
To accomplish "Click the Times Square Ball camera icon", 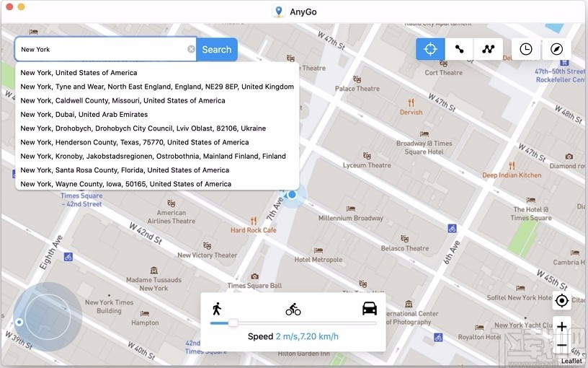I will coord(254,276).
